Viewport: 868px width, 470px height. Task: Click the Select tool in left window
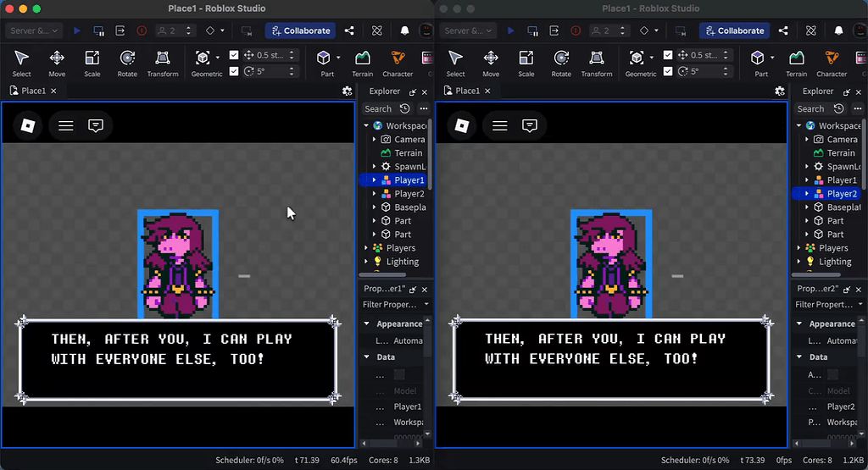point(21,64)
